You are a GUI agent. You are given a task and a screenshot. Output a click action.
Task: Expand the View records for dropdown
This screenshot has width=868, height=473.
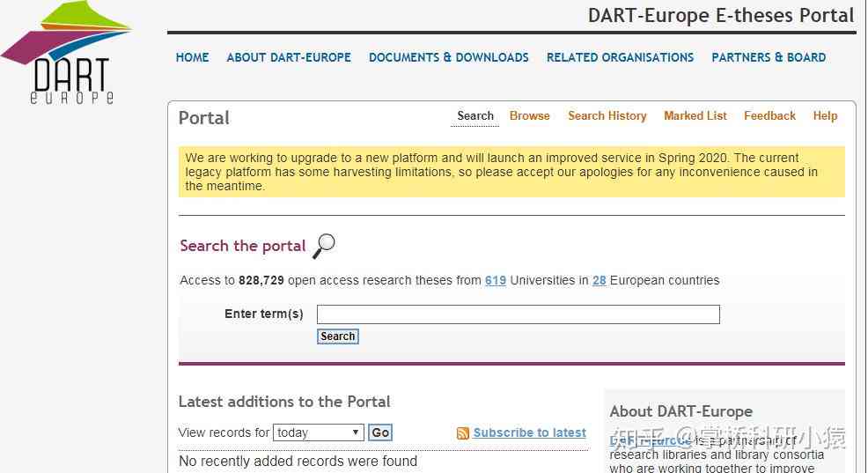(319, 432)
